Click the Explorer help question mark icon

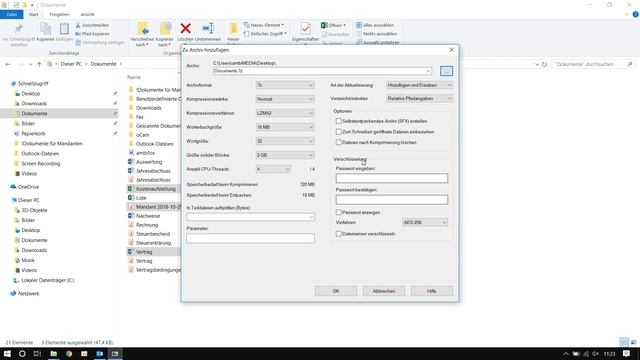pos(636,14)
